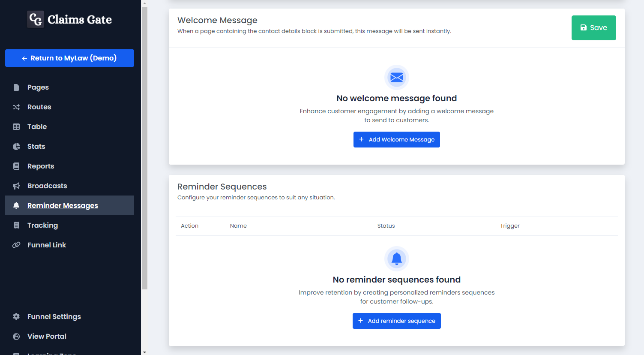Click the sidebar scrollbar down arrow

click(144, 352)
